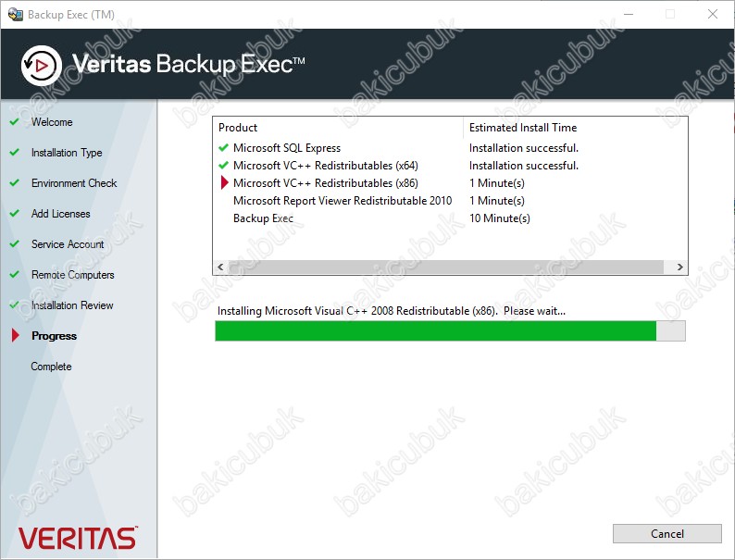Click the checkmark next to Installation Review
735x560 pixels.
[15, 305]
